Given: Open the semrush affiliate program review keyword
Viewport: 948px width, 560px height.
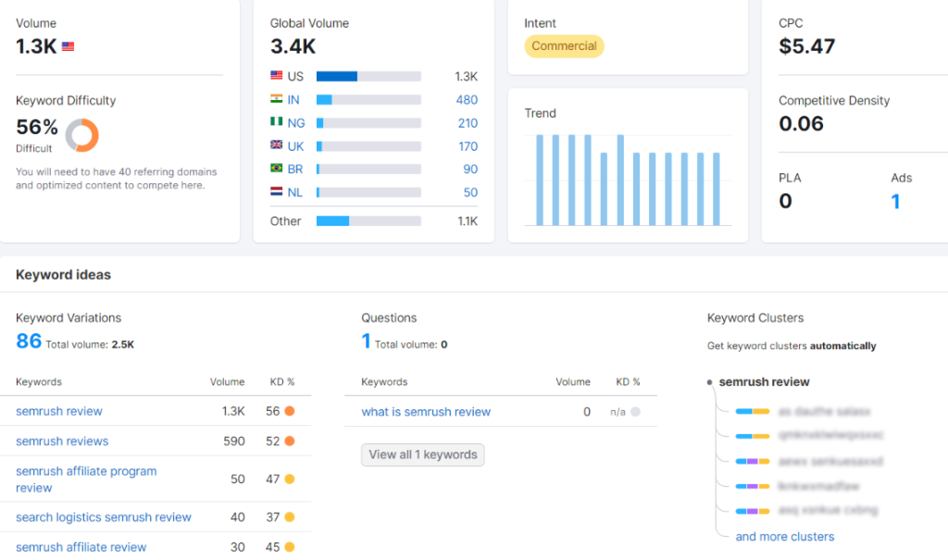Looking at the screenshot, I should [85, 478].
